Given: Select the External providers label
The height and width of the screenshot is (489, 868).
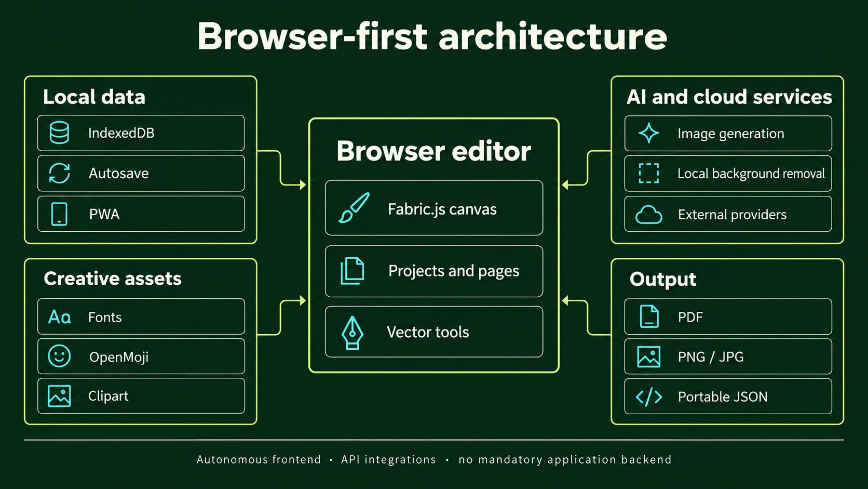Looking at the screenshot, I should point(732,215).
